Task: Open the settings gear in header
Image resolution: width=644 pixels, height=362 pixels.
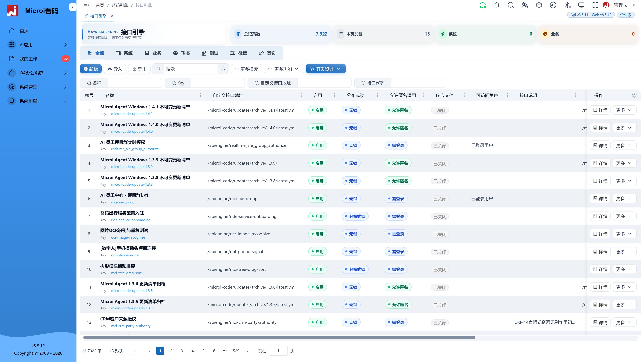Action: click(539, 5)
